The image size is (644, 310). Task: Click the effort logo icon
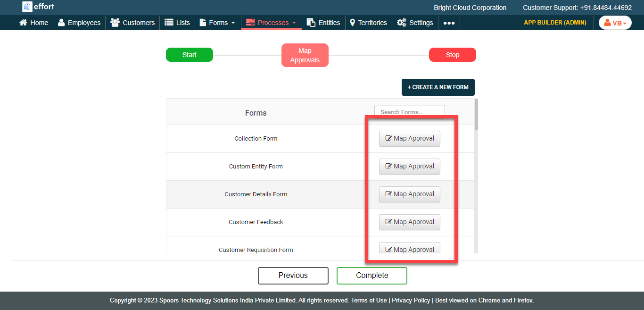coord(27,7)
